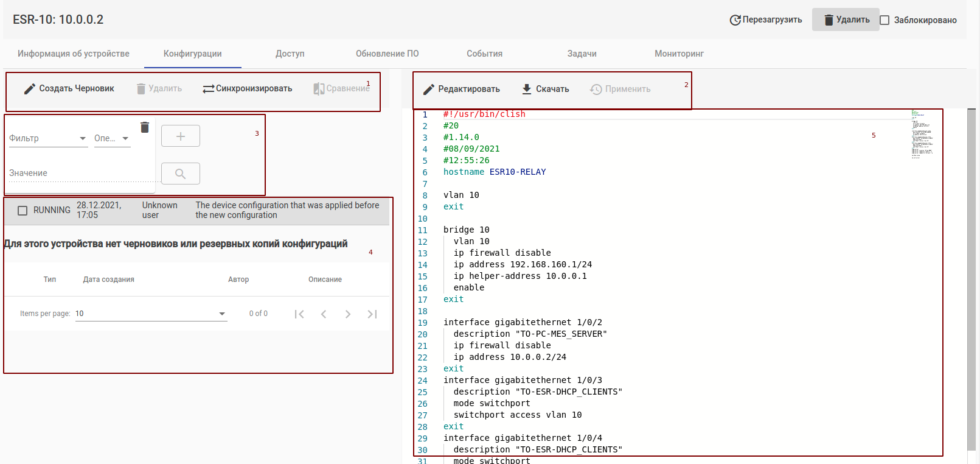Image resolution: width=980 pixels, height=464 pixels.
Task: Delete the filter using the trash icon
Action: click(x=145, y=127)
